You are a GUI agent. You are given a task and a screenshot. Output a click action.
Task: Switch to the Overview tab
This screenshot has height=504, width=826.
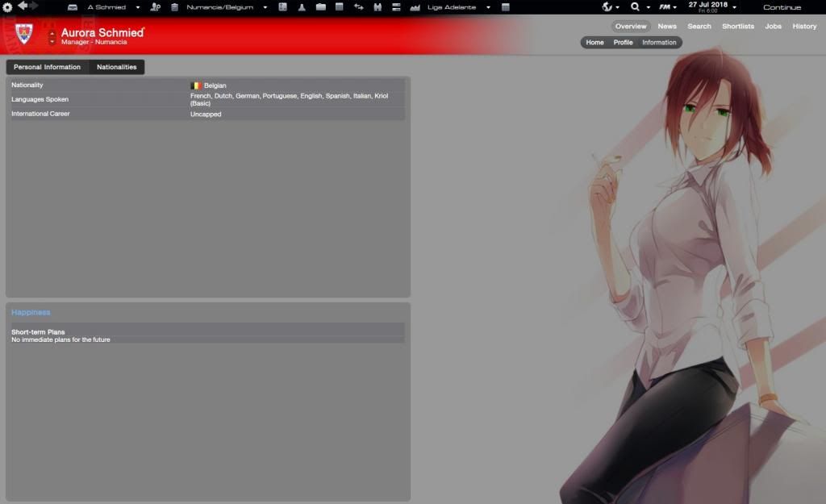631,27
